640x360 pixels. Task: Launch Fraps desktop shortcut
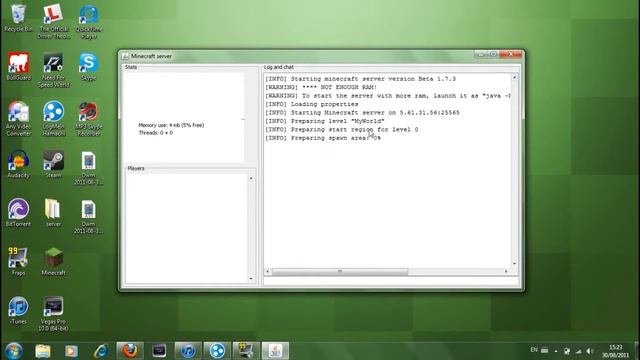click(x=18, y=261)
